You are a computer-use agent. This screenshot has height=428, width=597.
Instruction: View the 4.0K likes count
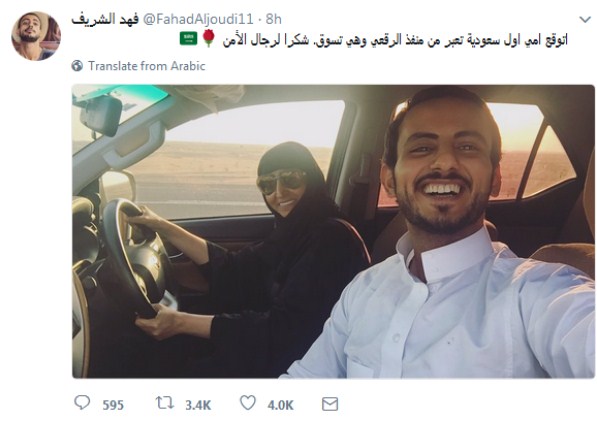[281, 405]
